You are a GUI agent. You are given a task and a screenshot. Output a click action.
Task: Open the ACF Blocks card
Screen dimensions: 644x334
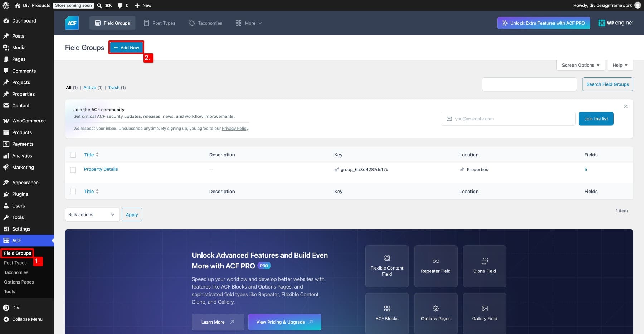click(387, 314)
